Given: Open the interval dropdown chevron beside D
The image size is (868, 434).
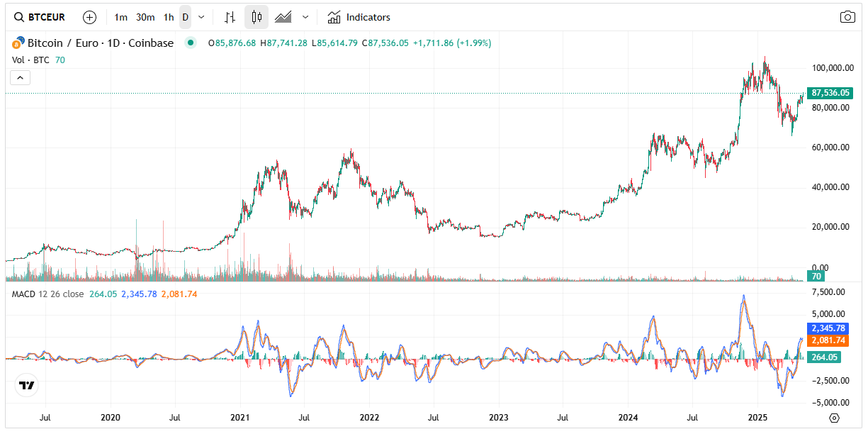Looking at the screenshot, I should tap(201, 16).
